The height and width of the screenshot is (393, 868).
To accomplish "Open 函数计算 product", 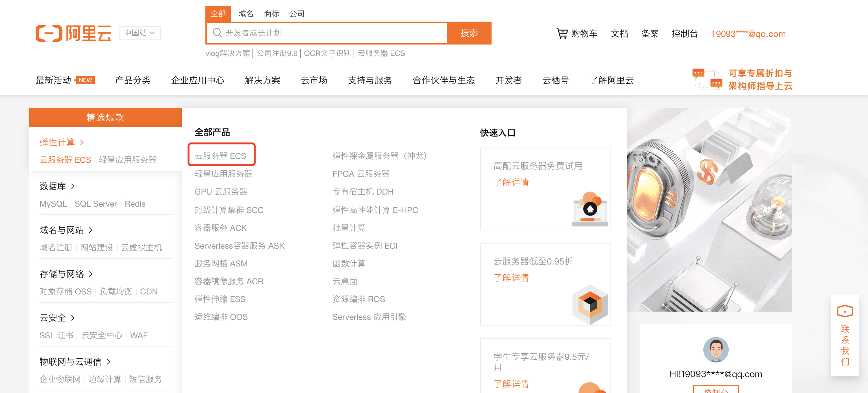I will tap(349, 263).
